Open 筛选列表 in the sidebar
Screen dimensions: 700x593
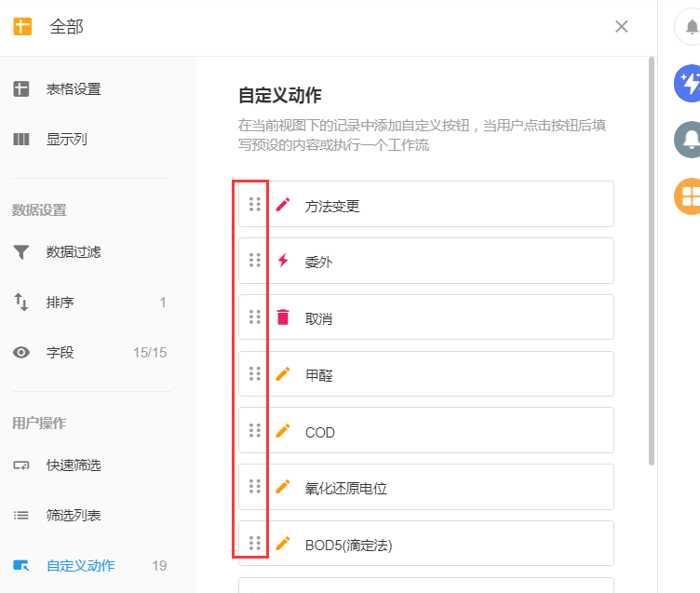point(74,515)
